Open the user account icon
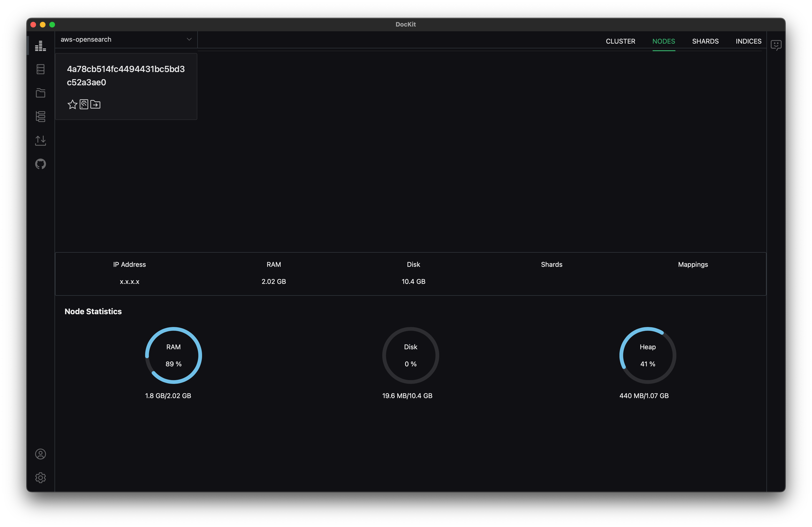 pyautogui.click(x=40, y=454)
